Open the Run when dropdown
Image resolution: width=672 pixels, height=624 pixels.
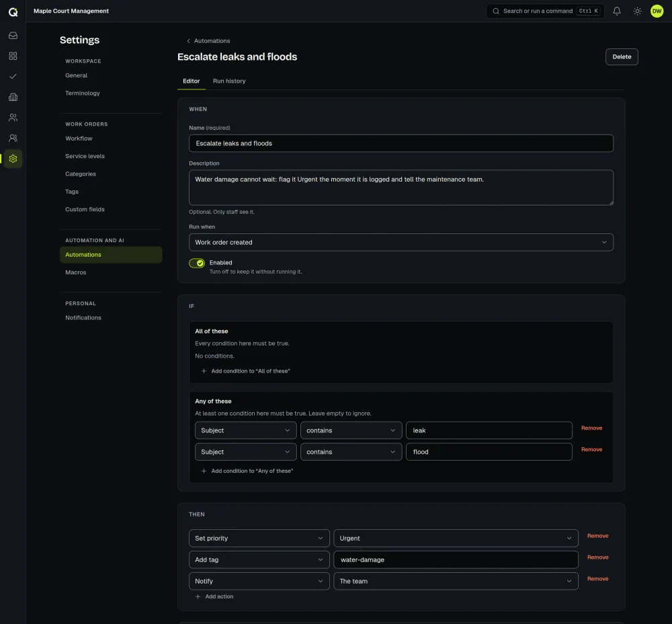[401, 242]
